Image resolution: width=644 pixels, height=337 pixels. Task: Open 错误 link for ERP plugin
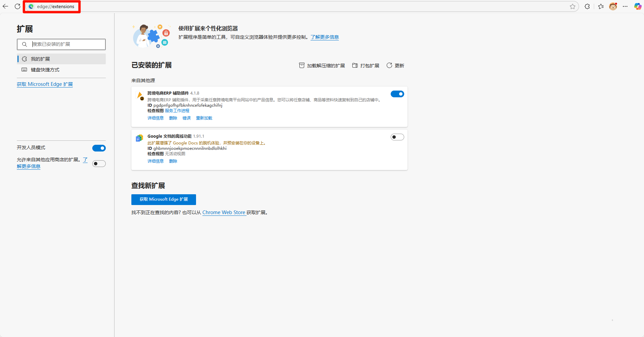pos(187,118)
